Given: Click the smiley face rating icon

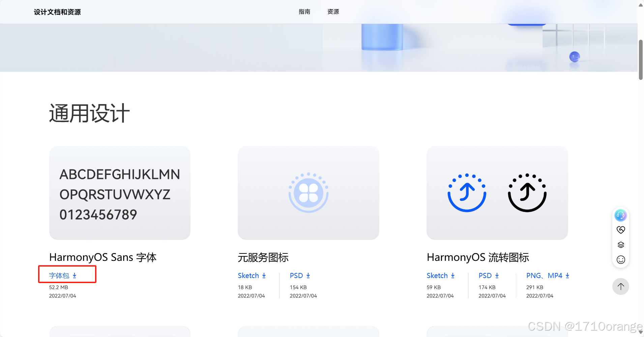Looking at the screenshot, I should click(621, 259).
